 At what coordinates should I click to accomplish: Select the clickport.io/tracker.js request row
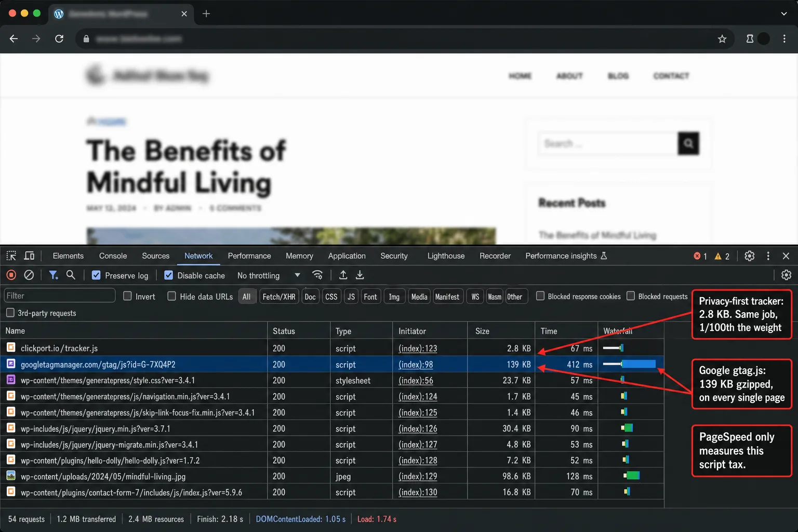tap(332, 348)
